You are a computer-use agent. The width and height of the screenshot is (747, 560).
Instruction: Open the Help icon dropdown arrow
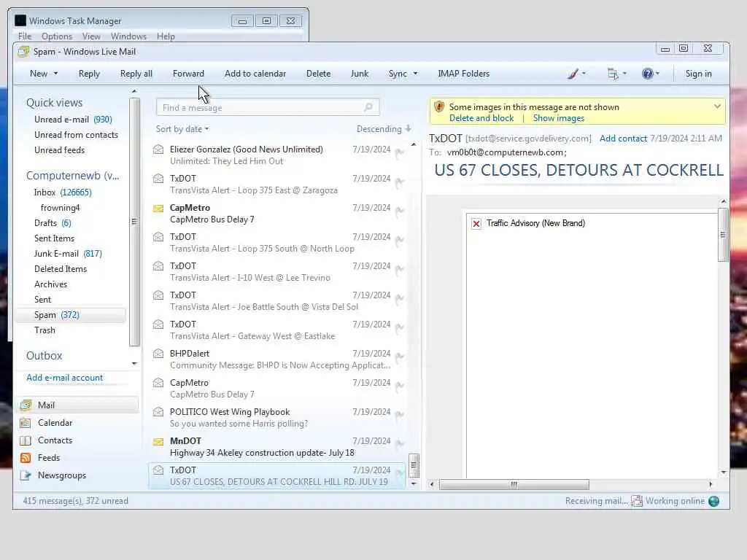coord(657,74)
